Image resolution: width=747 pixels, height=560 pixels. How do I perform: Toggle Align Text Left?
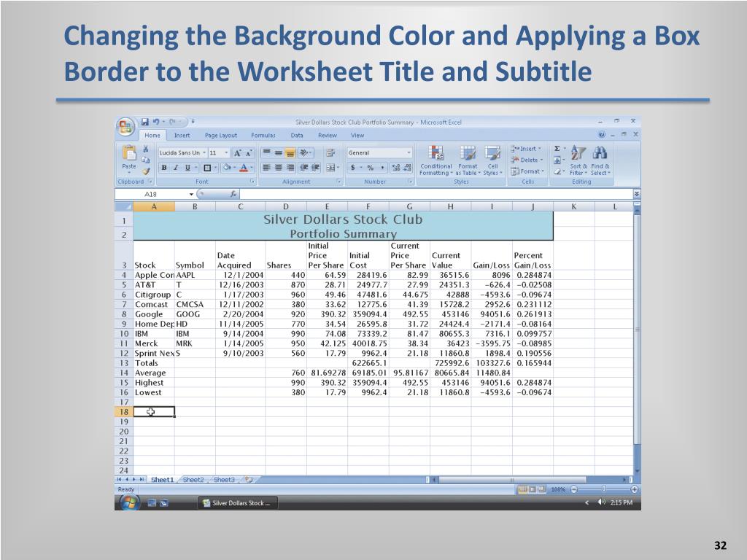(x=267, y=168)
